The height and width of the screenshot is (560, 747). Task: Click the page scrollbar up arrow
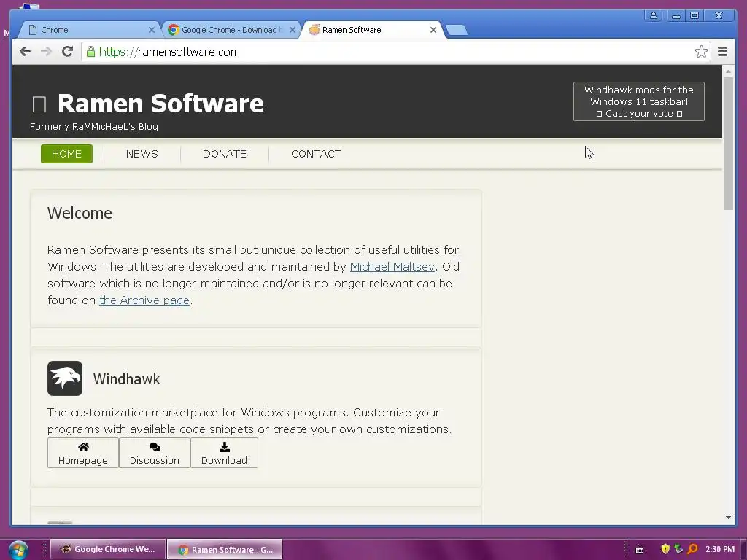(728, 71)
